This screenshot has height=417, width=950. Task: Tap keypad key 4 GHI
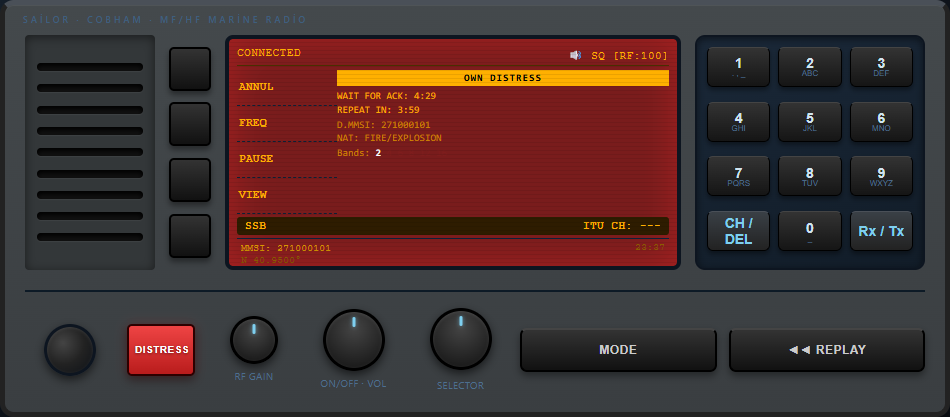(x=738, y=121)
